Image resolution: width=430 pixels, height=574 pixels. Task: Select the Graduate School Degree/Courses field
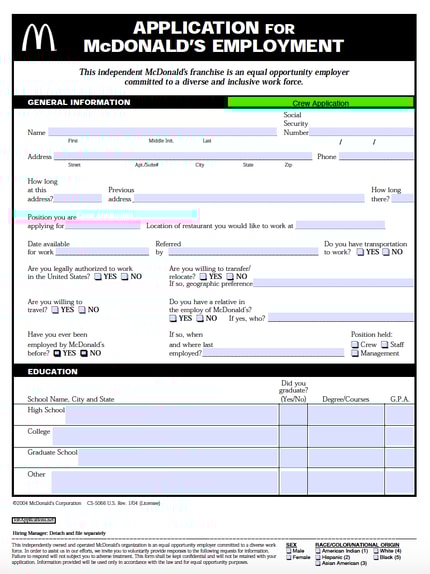pyautogui.click(x=346, y=458)
